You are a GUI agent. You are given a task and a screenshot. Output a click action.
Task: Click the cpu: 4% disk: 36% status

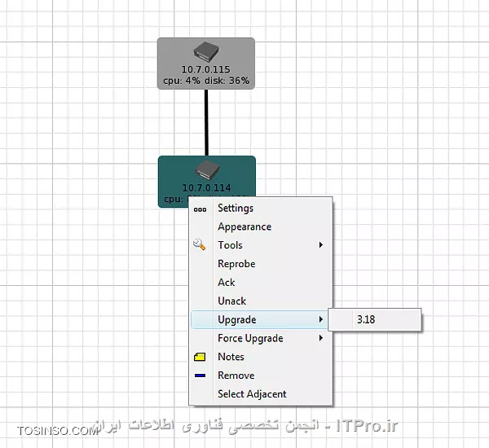(x=206, y=81)
